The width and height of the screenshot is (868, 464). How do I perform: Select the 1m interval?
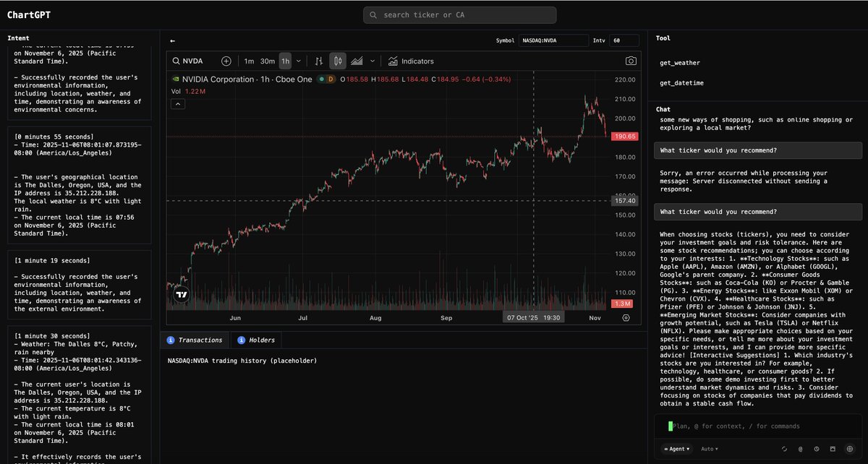pyautogui.click(x=249, y=61)
